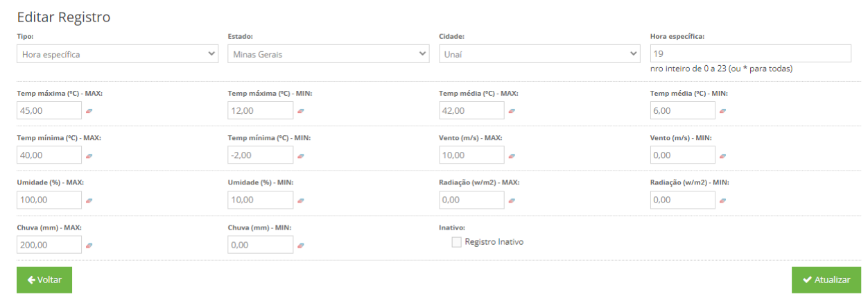Erase the Temp média MIN value
Image resolution: width=868 pixels, height=301 pixels.
pos(722,111)
